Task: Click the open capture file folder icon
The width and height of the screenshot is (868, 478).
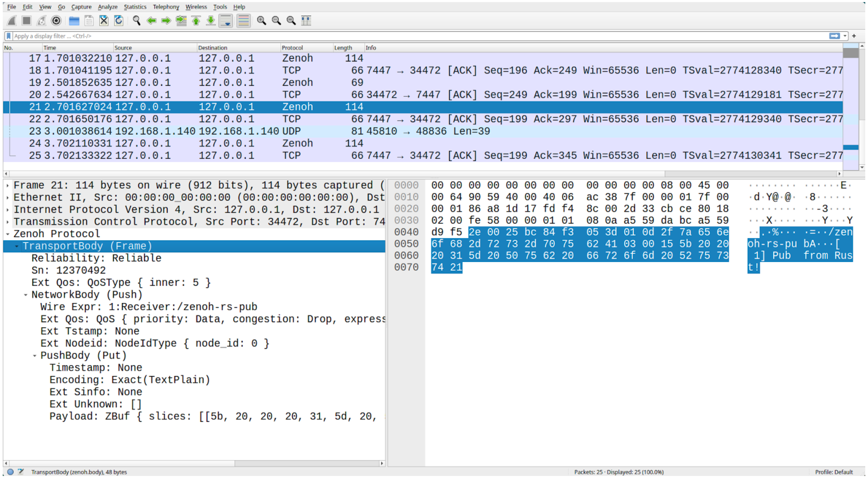Action: (x=74, y=21)
